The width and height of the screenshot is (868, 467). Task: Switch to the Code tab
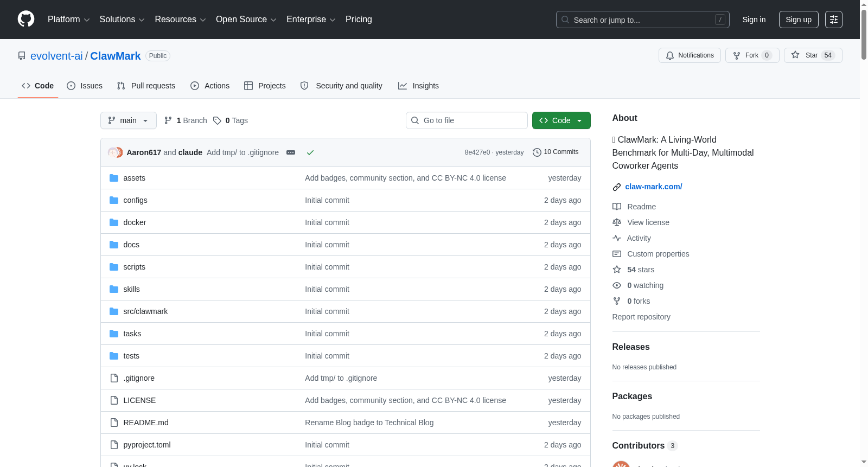click(38, 86)
